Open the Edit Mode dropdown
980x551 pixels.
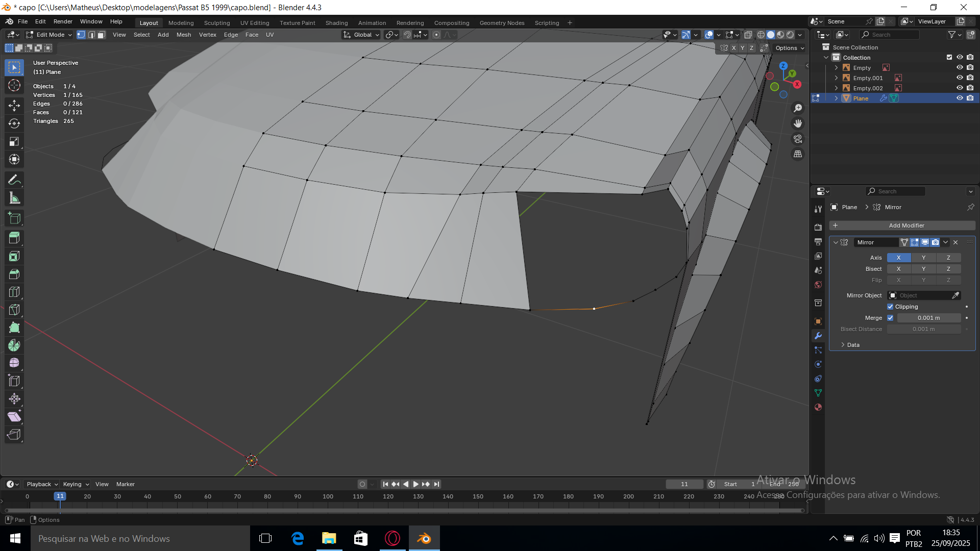pyautogui.click(x=50, y=35)
